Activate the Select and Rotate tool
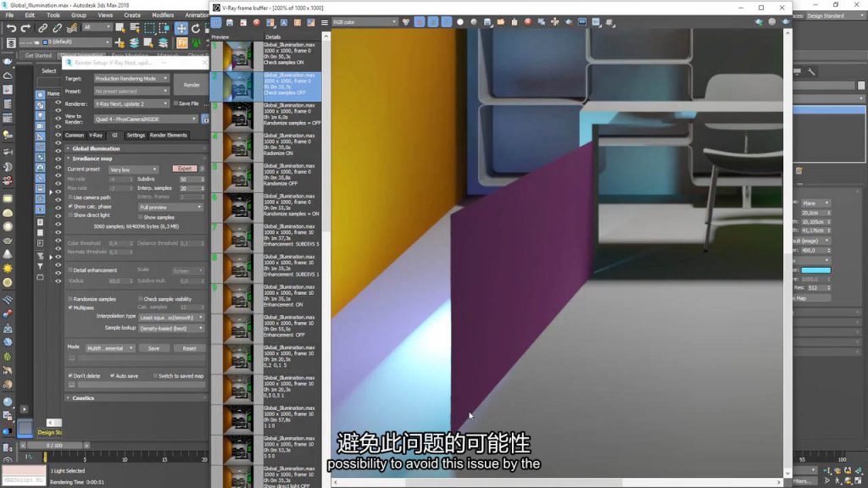 pyautogui.click(x=196, y=28)
